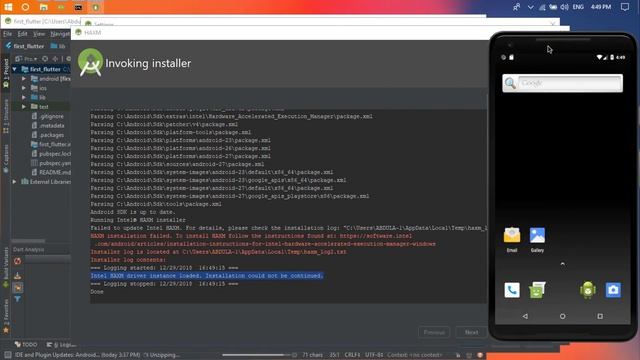This screenshot has width=640, height=360.
Task: Expand External Libraries in project tree
Action: pyautogui.click(x=15, y=182)
